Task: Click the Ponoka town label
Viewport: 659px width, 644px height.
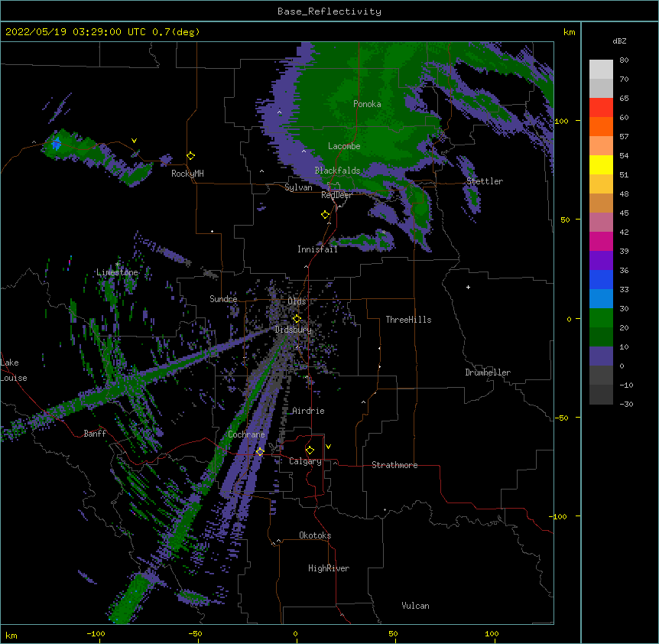Action: 367,104
